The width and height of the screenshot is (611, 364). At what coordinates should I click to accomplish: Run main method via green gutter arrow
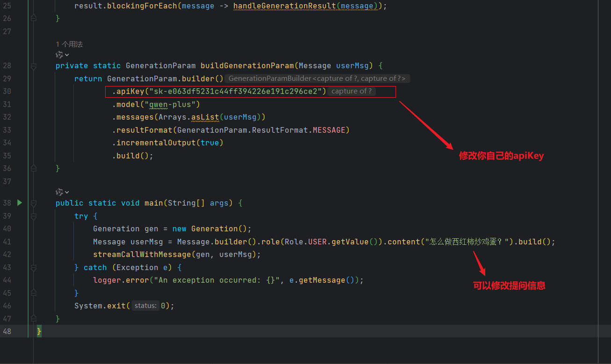tap(20, 203)
